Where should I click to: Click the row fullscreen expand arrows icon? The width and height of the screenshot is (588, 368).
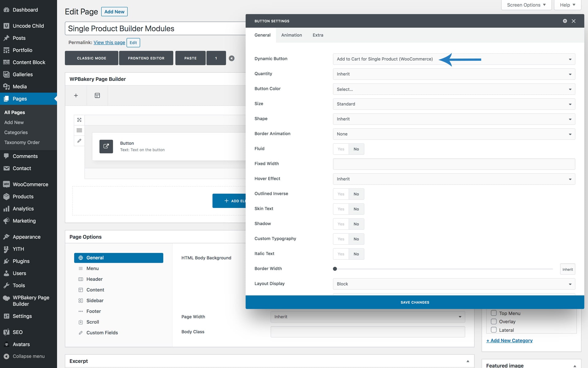coord(79,120)
